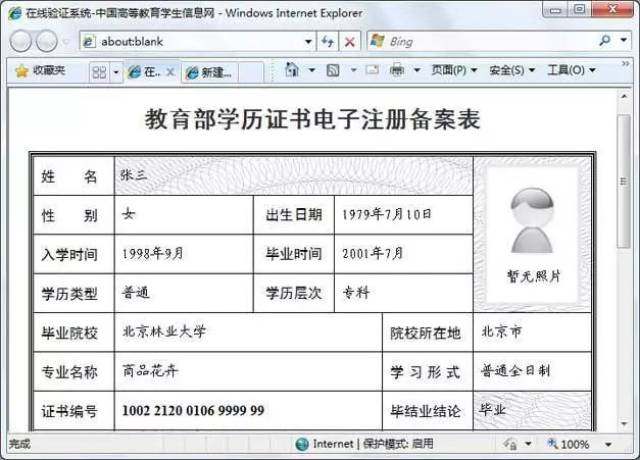Screen dimensions: 640x460
Task: Click the Internet zone globe icon
Action: [x=302, y=444]
